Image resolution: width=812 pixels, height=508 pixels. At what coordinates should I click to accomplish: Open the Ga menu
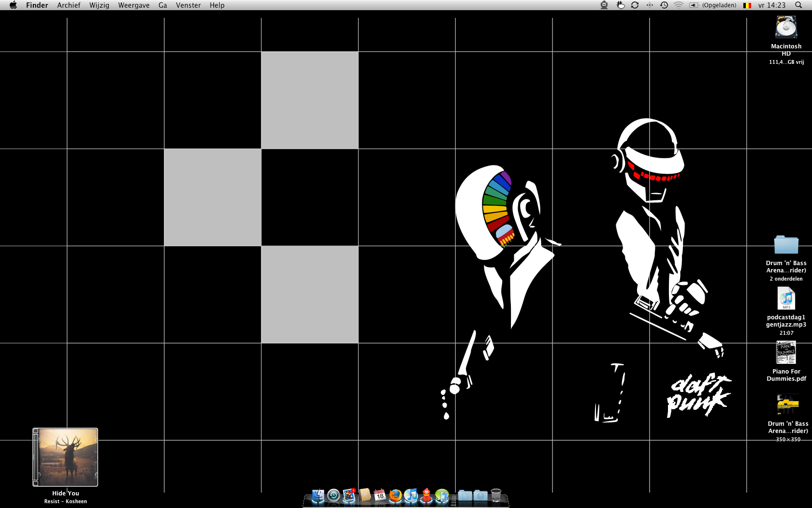[163, 5]
